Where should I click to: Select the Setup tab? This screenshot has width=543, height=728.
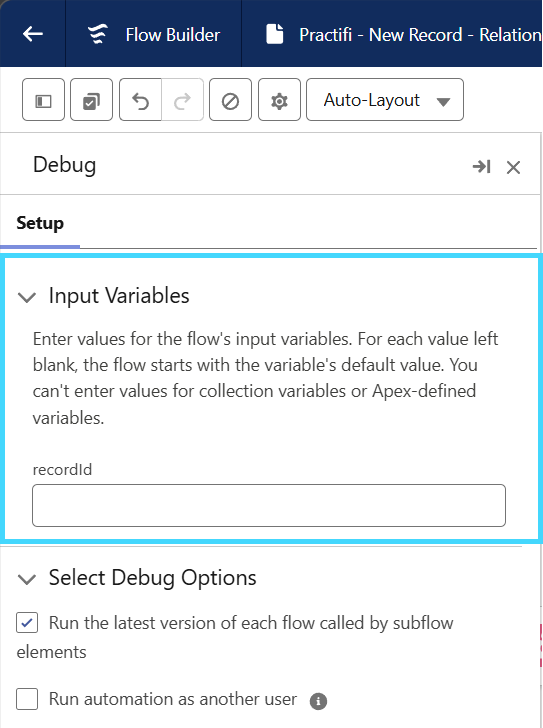[x=40, y=223]
